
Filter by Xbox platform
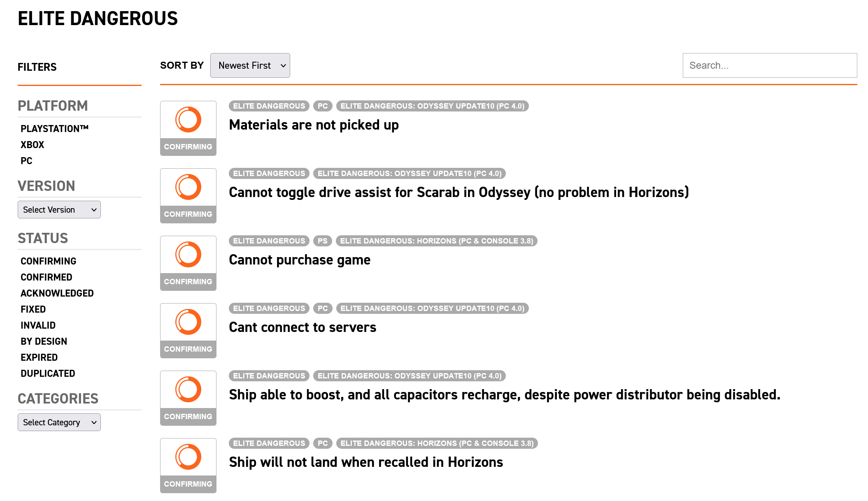(33, 145)
